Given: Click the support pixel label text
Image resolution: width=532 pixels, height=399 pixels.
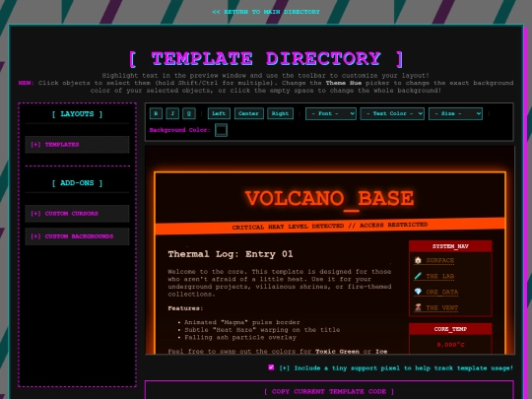Looking at the screenshot, I should pos(396,368).
